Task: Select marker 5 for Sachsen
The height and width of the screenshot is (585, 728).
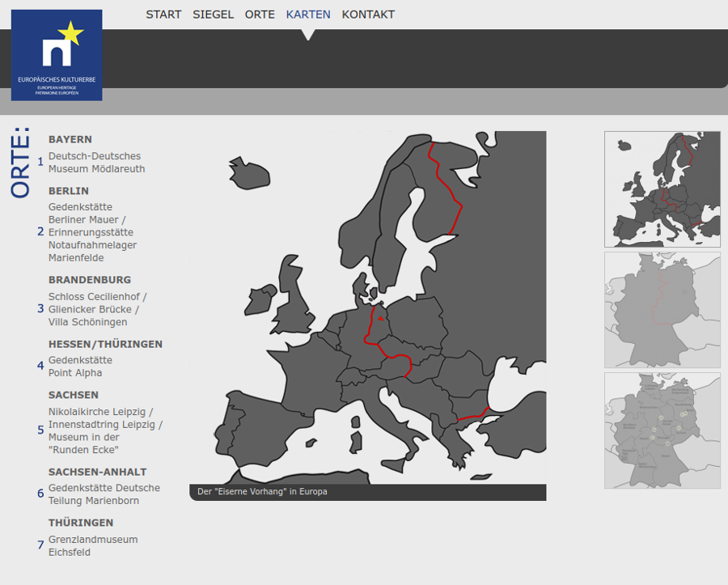Action: click(40, 430)
